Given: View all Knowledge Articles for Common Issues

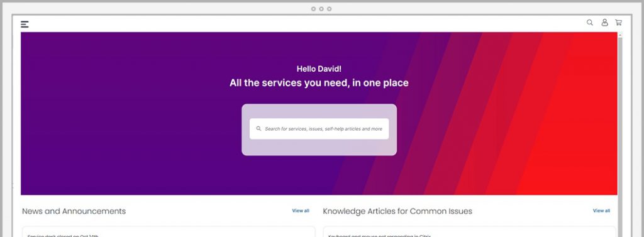Looking at the screenshot, I should [601, 211].
